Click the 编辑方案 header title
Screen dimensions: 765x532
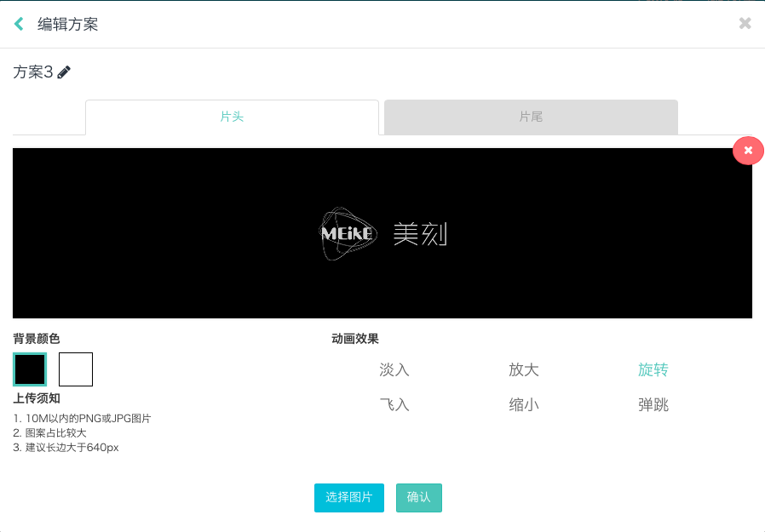tap(68, 24)
